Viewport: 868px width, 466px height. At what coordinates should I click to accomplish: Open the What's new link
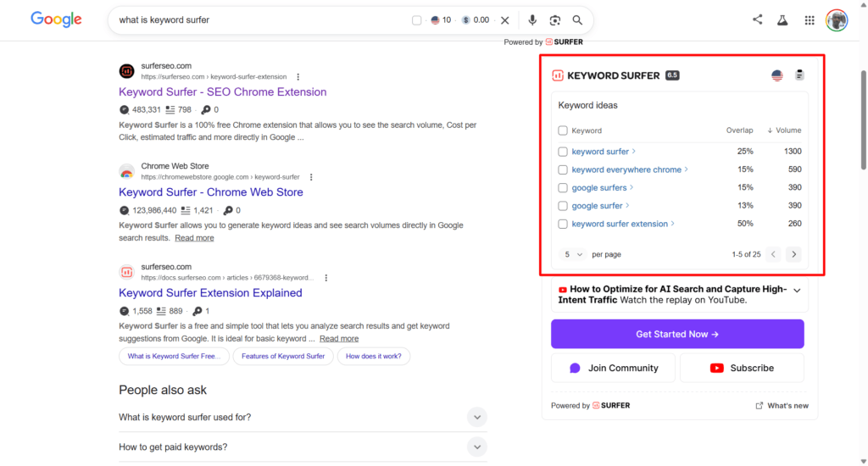[782, 406]
